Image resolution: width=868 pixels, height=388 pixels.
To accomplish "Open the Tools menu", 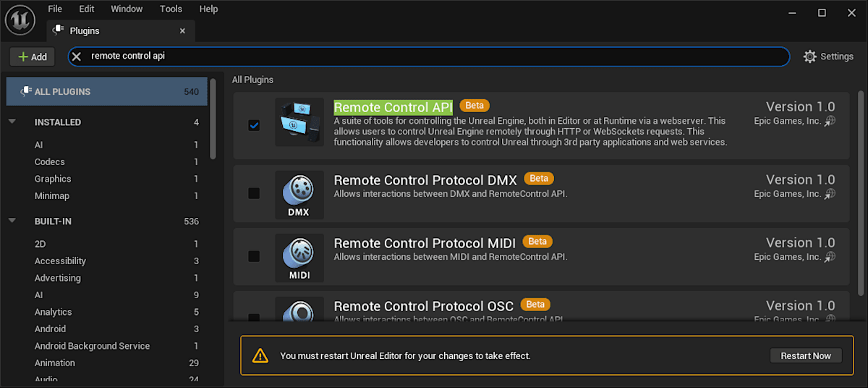I will point(171,9).
